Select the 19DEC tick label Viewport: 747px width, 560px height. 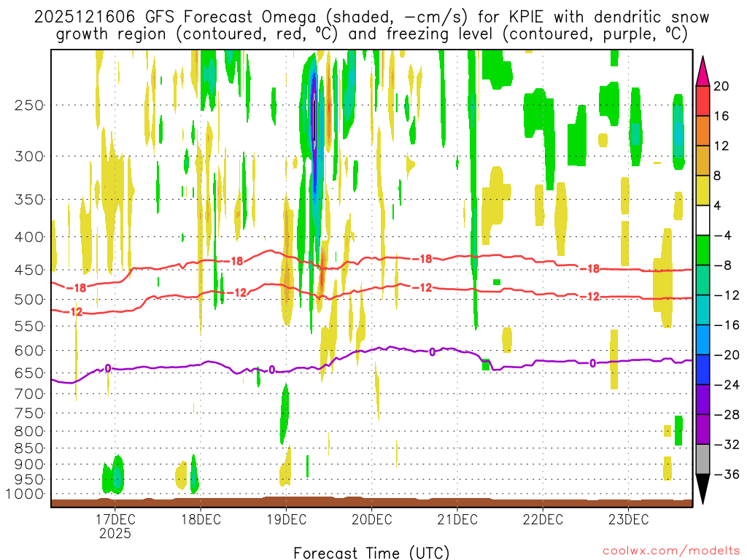coord(286,520)
